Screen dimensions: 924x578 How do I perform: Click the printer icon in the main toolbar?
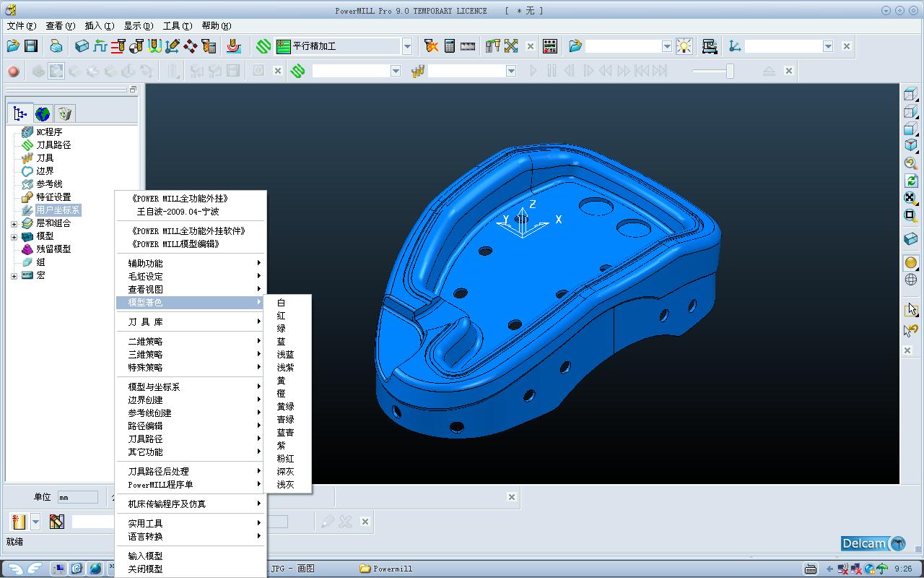56,46
